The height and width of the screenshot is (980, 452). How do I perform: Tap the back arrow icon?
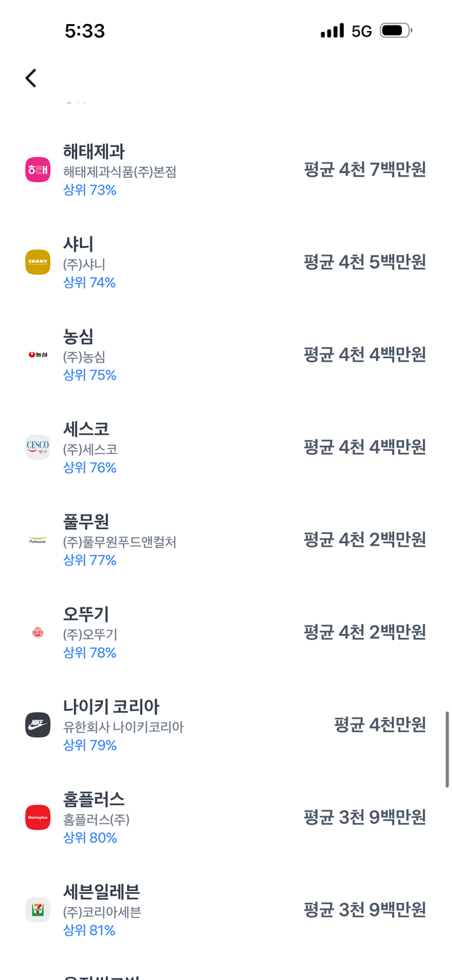tap(30, 78)
